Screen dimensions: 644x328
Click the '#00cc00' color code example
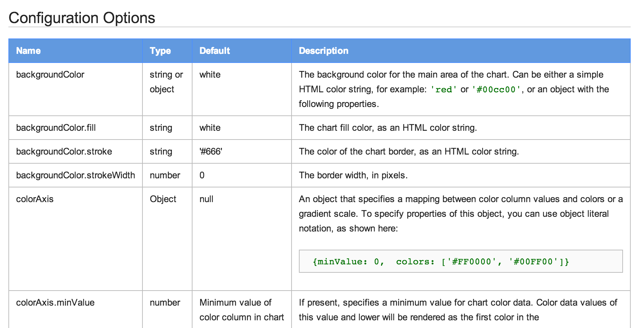496,90
